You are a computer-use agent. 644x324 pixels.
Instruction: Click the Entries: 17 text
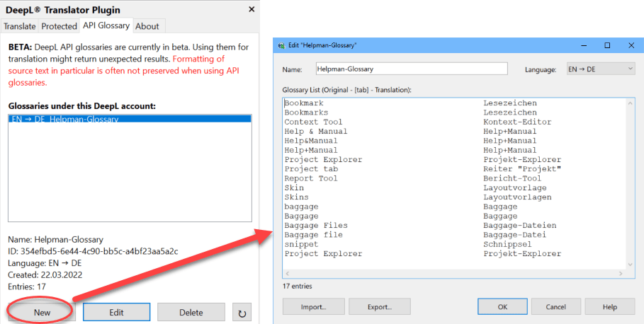(27, 287)
